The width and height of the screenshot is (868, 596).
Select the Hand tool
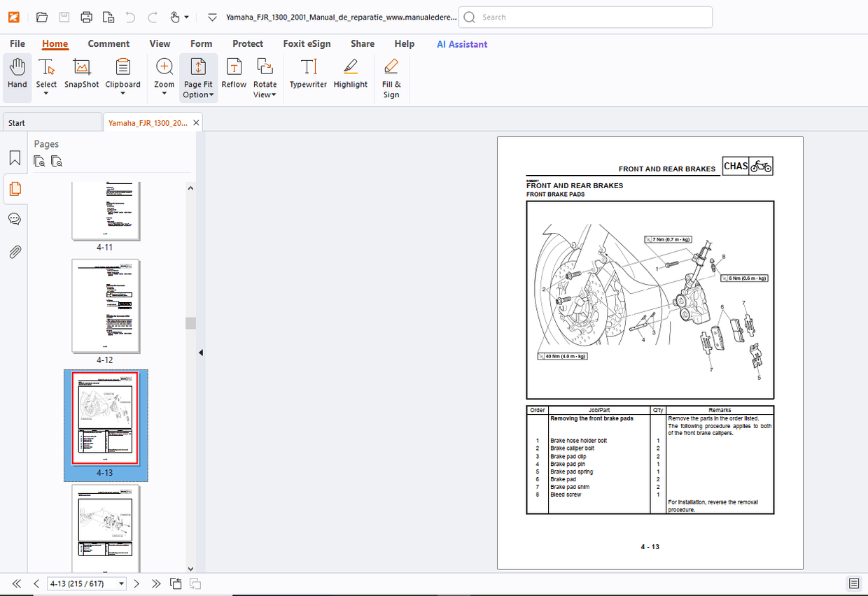17,73
